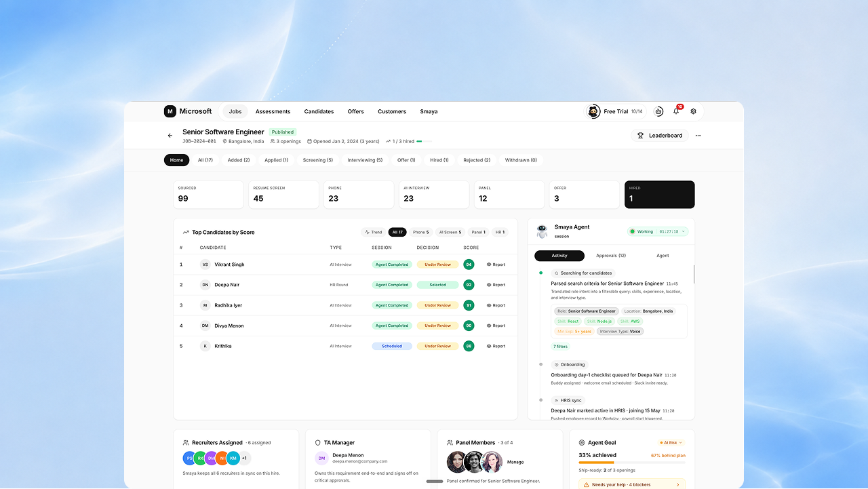This screenshot has width=868, height=489.
Task: Toggle the Trend filter chip
Action: pos(374,232)
